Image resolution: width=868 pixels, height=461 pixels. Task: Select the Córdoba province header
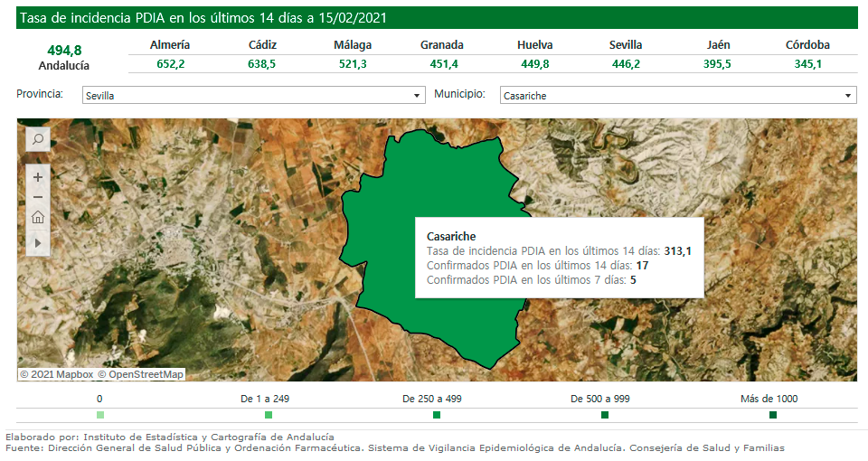807,44
